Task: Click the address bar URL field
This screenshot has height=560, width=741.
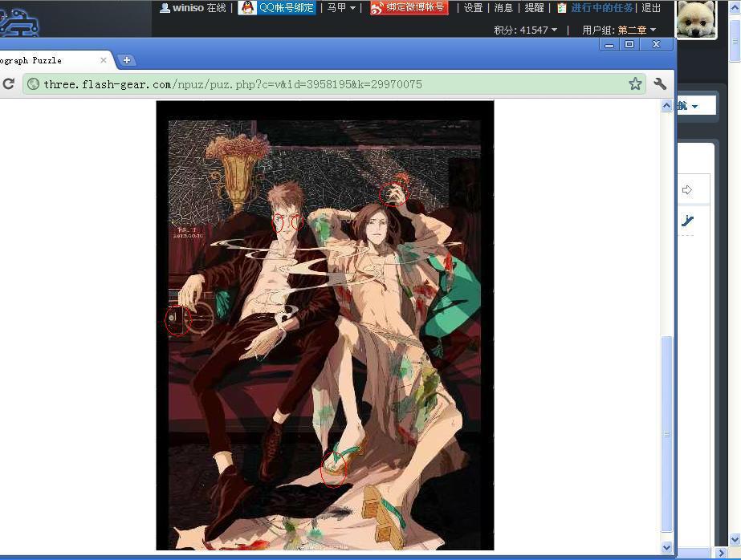Action: pyautogui.click(x=321, y=84)
